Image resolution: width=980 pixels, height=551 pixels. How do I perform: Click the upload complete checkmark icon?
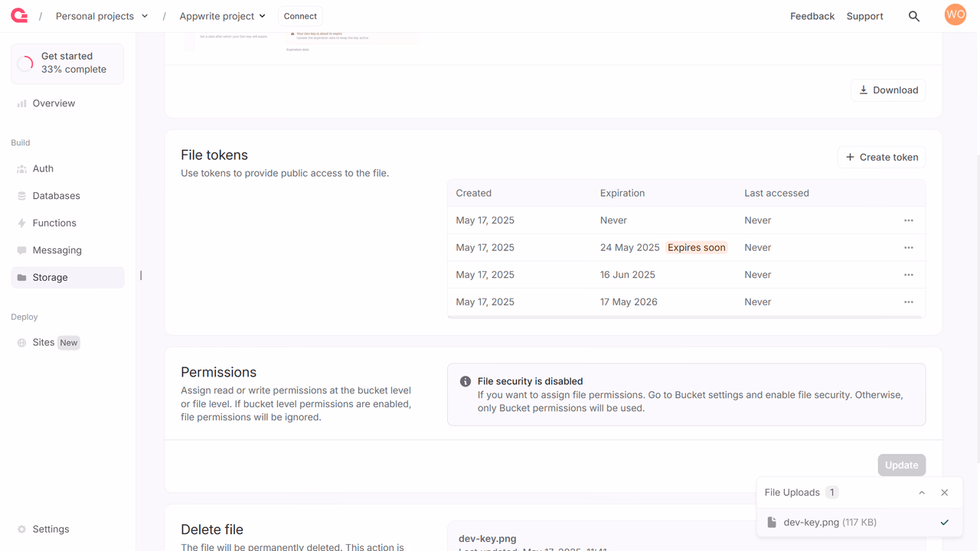[x=945, y=523]
